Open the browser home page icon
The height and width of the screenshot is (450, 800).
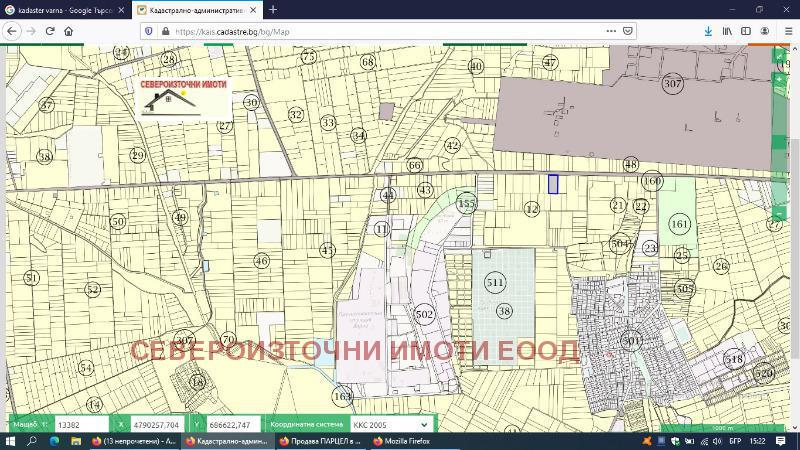click(x=68, y=31)
